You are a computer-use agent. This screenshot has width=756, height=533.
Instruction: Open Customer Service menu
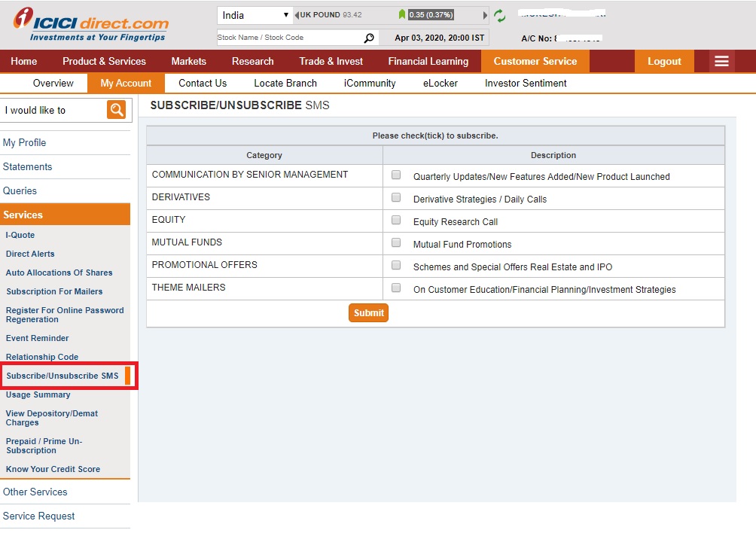coord(535,61)
